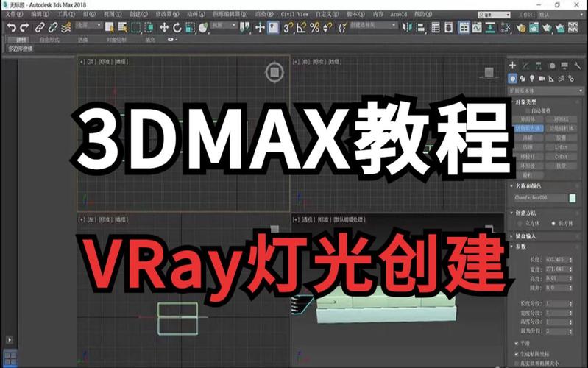
Task: Open Edit Named Selection Sets
Action: pyautogui.click(x=342, y=27)
